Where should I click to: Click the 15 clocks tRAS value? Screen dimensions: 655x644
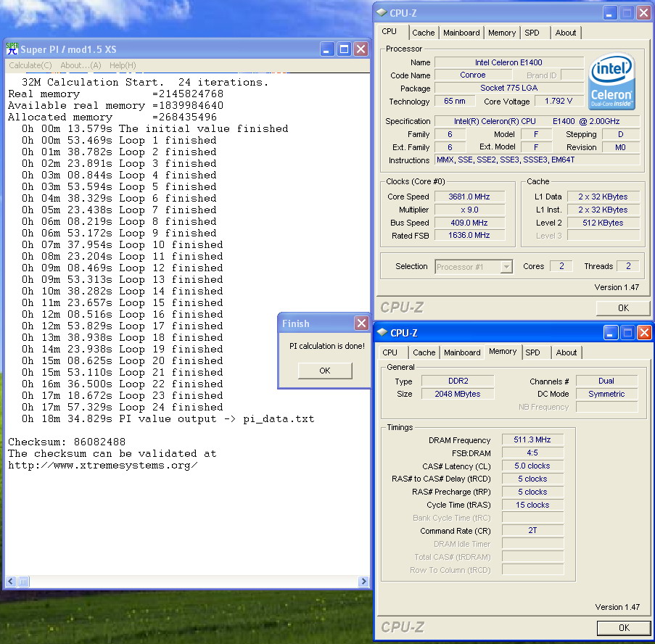[x=532, y=505]
